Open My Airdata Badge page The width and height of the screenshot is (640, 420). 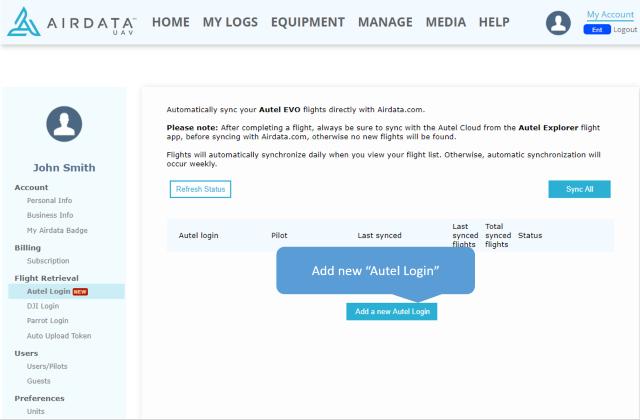pos(57,230)
